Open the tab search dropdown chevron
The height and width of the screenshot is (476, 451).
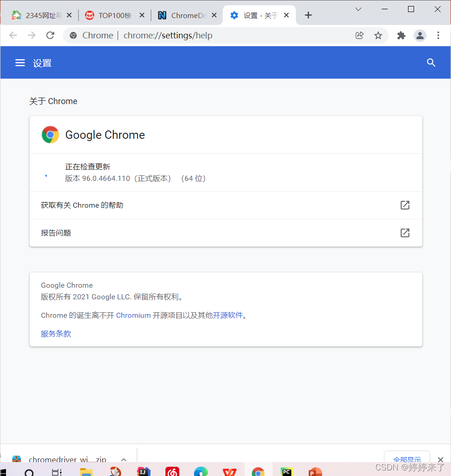coord(358,9)
